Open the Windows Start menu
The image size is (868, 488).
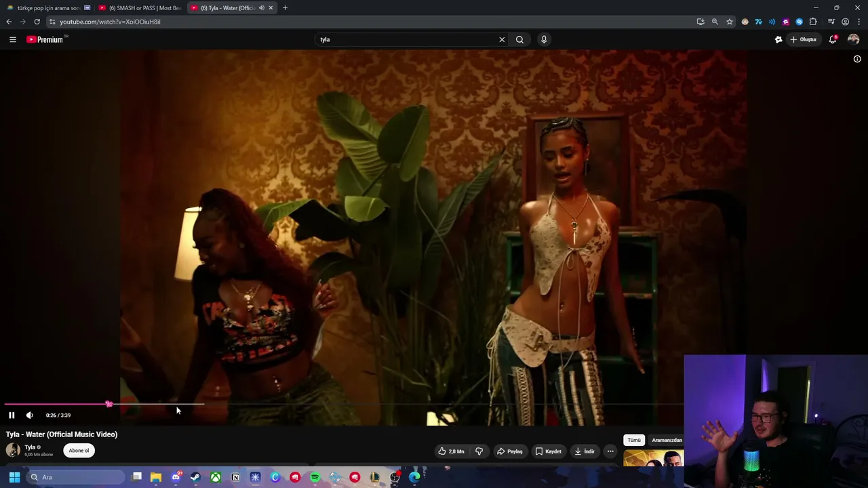(14, 477)
